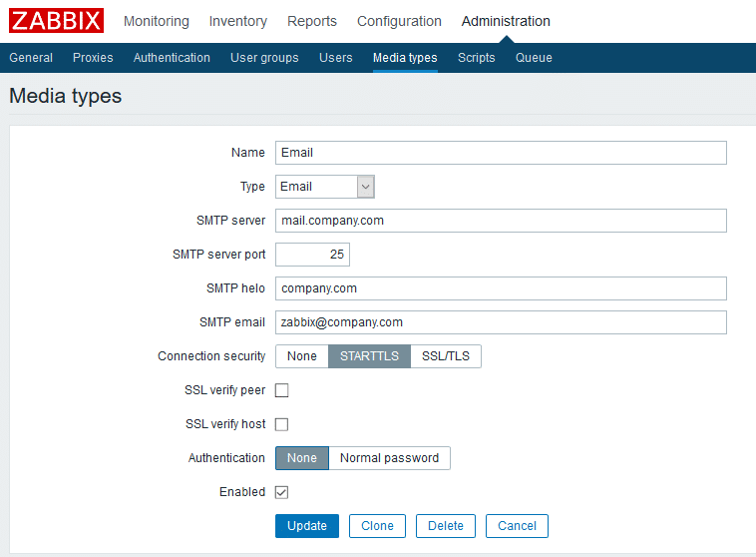Click the SMTP server input field
The image size is (756, 557).
click(x=501, y=221)
